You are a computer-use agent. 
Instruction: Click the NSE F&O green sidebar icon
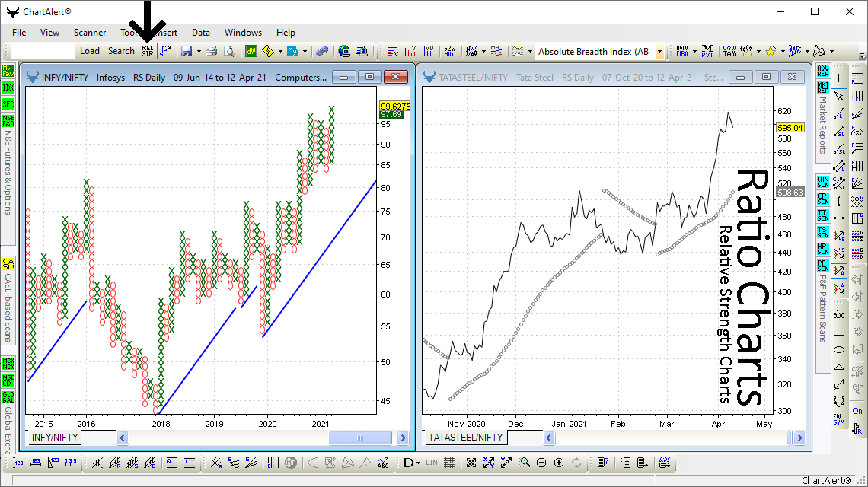click(x=8, y=121)
